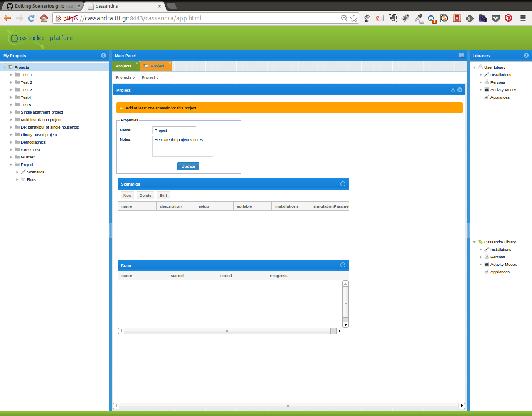The width and height of the screenshot is (532, 416).
Task: Click the Update button in Properties
Action: 188,166
